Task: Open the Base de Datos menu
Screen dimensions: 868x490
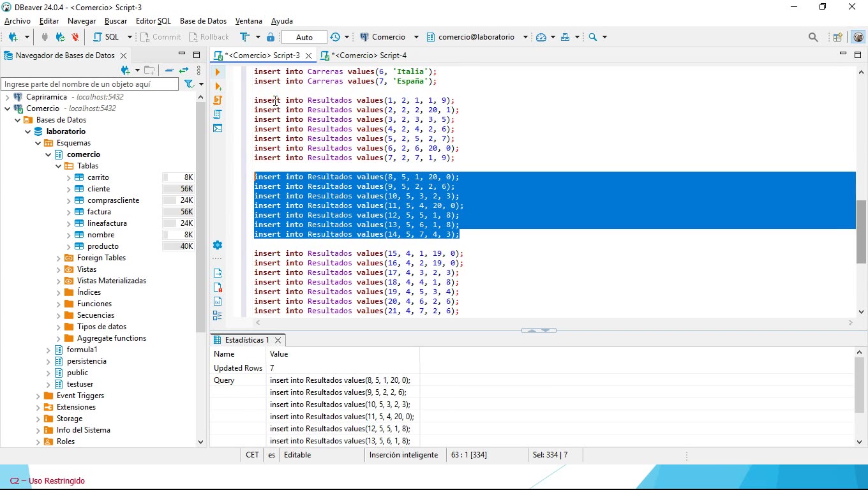Action: click(x=203, y=20)
